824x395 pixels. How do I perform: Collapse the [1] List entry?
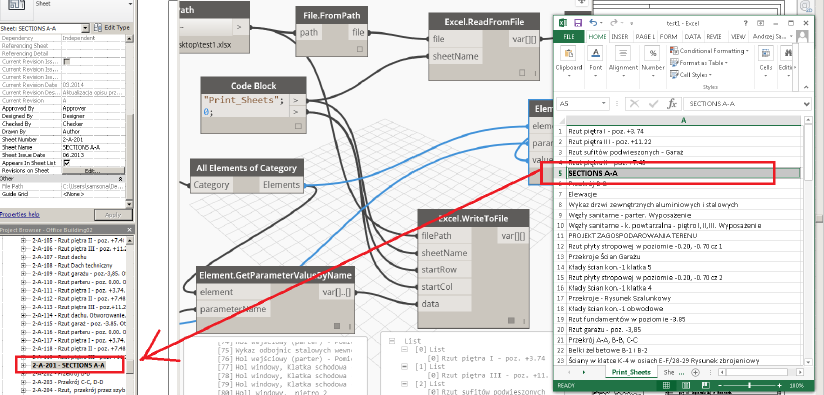pyautogui.click(x=404, y=366)
